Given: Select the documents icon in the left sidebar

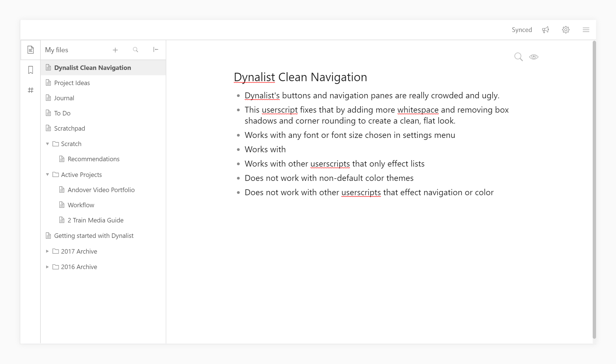Looking at the screenshot, I should 30,50.
